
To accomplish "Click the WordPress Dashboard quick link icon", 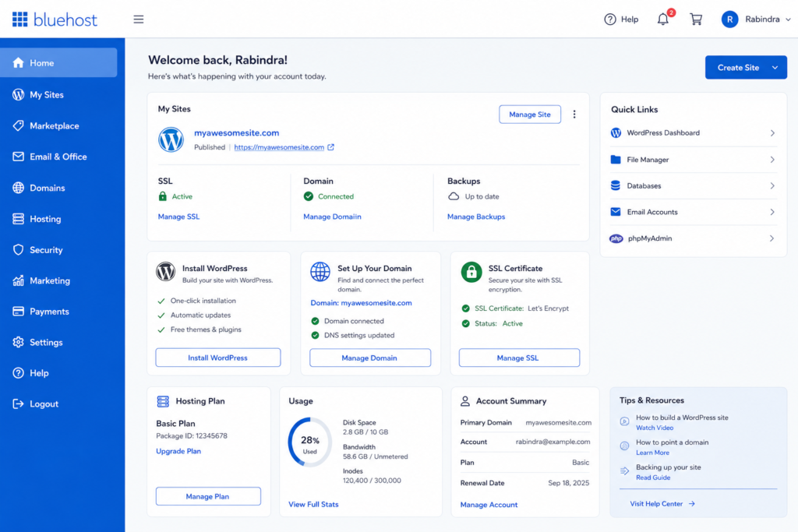I will tap(616, 132).
